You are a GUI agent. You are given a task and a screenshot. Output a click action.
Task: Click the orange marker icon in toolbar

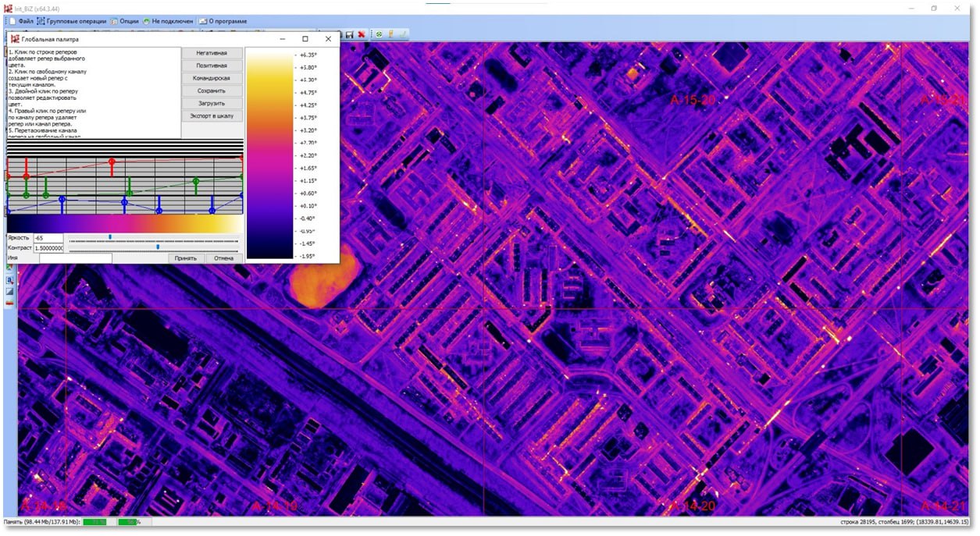391,34
